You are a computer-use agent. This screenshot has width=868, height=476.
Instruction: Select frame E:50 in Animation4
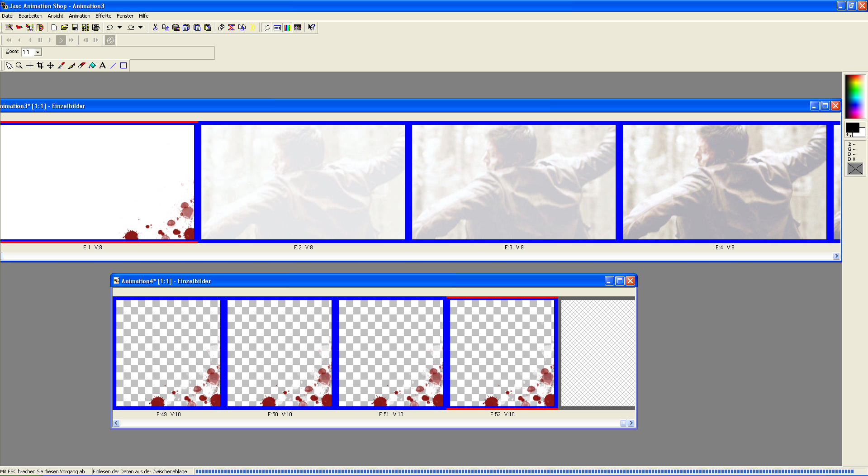pyautogui.click(x=279, y=353)
